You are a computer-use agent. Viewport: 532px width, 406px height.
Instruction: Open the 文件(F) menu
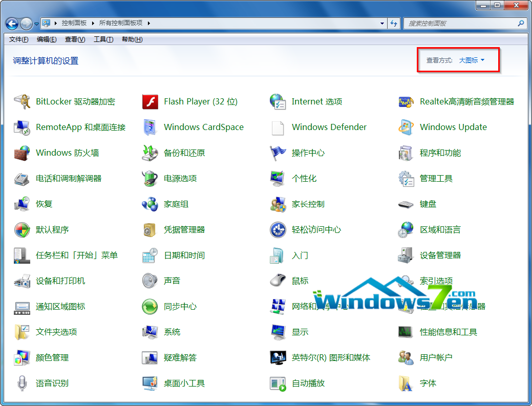[x=18, y=39]
